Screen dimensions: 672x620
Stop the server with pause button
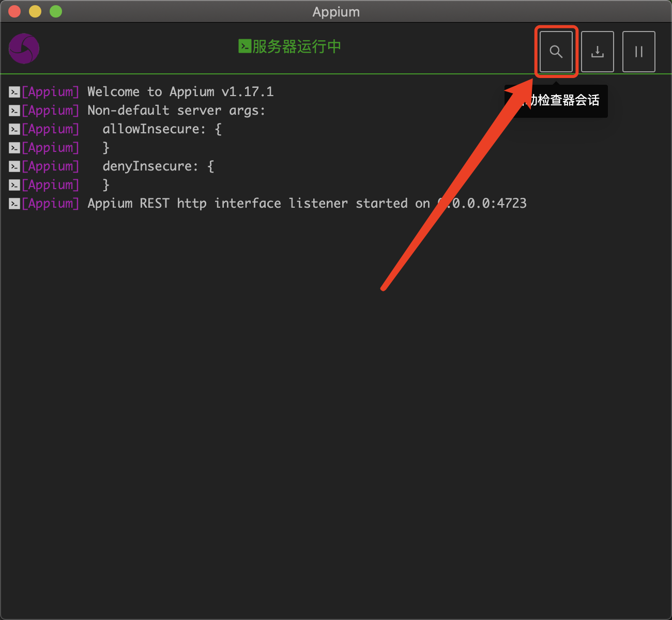click(639, 52)
